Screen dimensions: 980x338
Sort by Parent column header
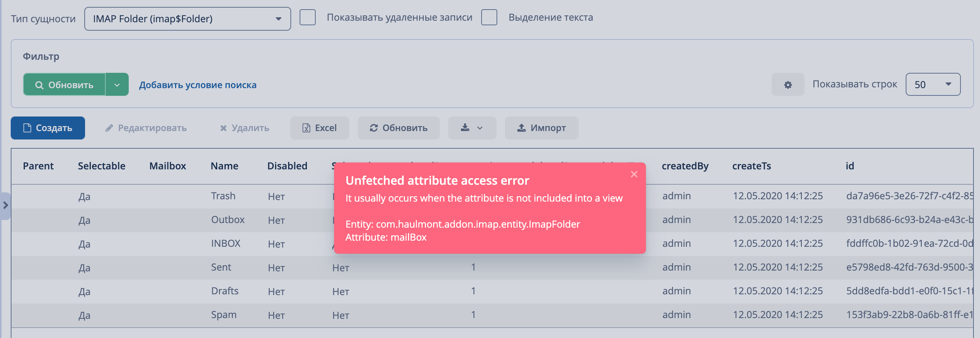(x=38, y=166)
